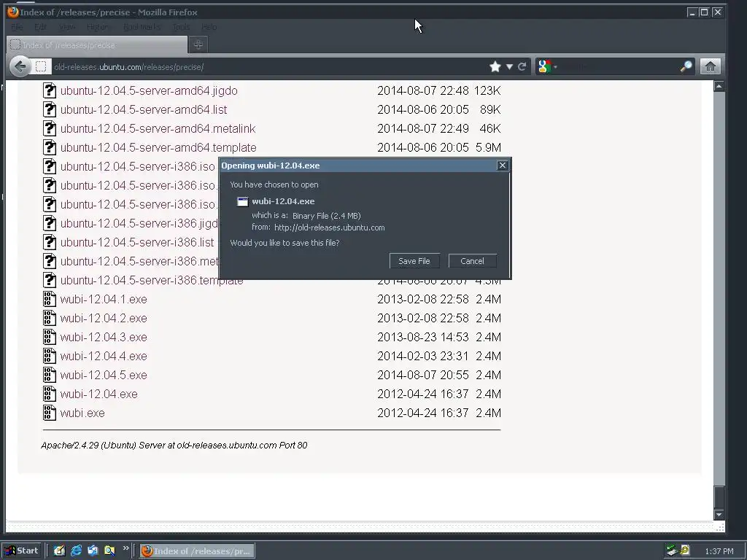
Task: Reload the page with the refresh icon
Action: pos(522,66)
